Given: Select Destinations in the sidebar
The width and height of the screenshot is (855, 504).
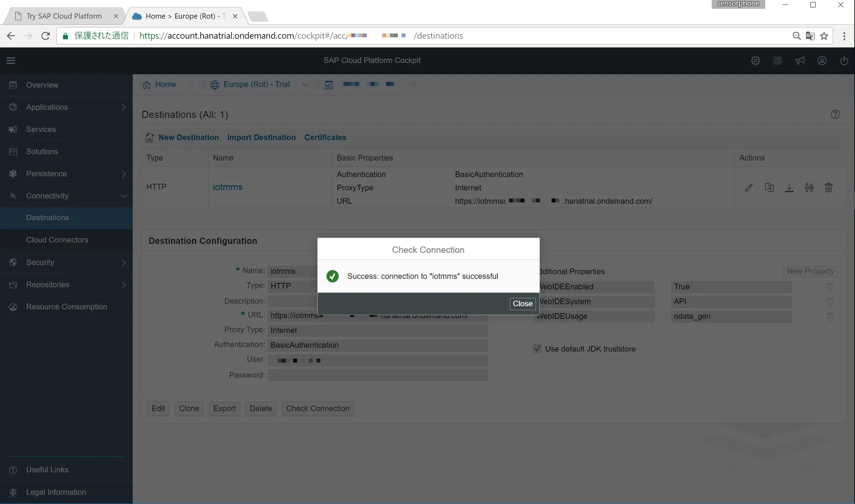Looking at the screenshot, I should point(66,218).
